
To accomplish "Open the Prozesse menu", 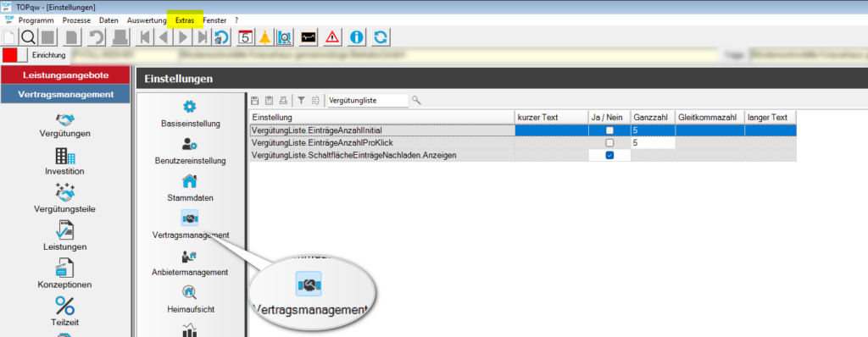I will (x=77, y=20).
